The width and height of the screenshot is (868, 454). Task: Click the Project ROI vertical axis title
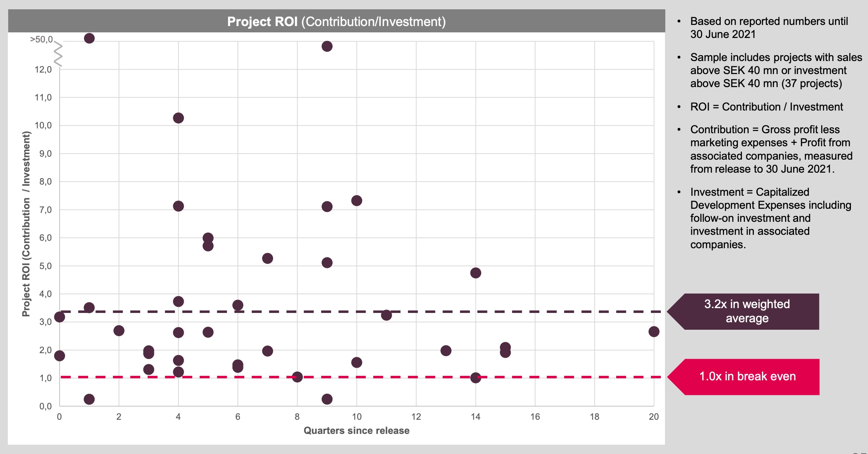pyautogui.click(x=26, y=224)
